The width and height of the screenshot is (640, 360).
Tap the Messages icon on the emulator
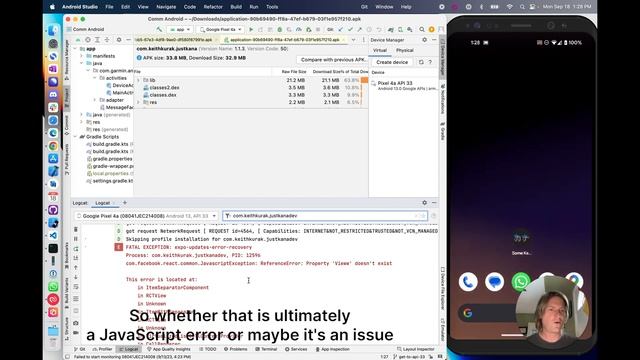click(494, 282)
